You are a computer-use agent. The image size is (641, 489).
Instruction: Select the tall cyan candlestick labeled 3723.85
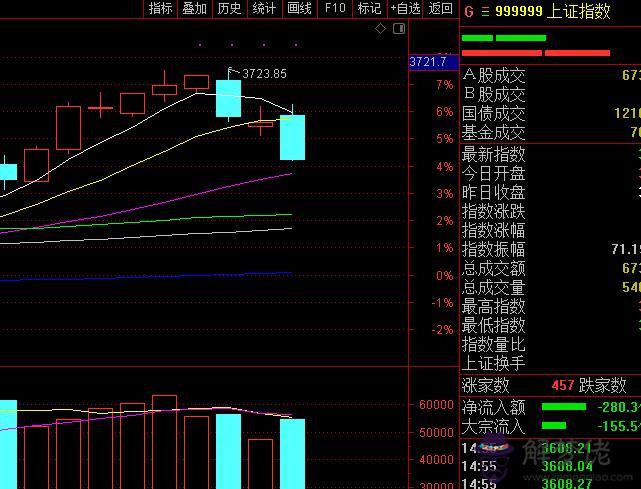[228, 98]
